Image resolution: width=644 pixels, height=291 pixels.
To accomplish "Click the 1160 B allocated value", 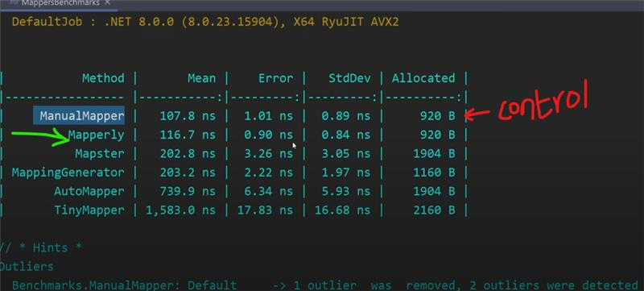I will (x=434, y=173).
